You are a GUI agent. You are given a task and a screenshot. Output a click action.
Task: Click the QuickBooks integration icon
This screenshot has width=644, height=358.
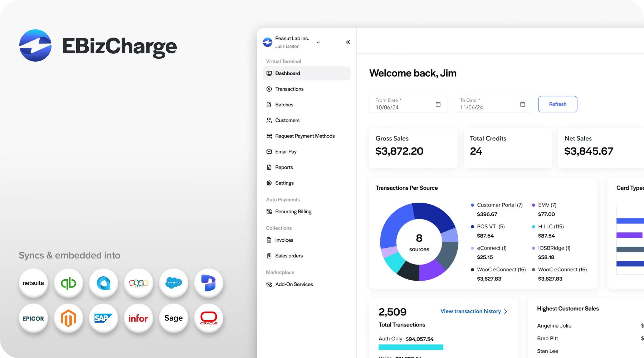point(68,283)
